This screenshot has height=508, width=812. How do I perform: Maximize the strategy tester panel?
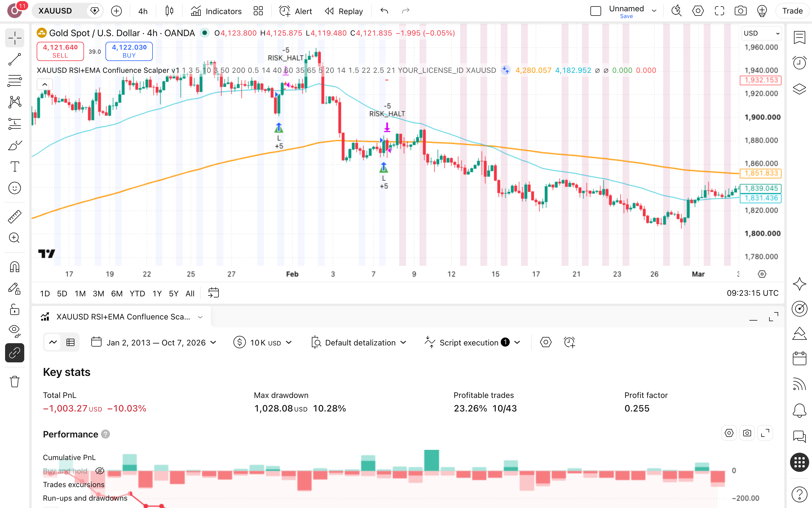(773, 317)
